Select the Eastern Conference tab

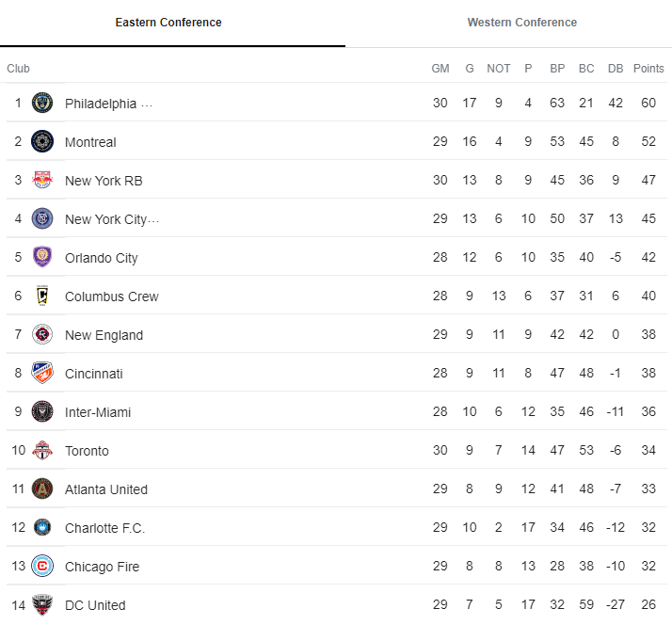[x=168, y=23]
